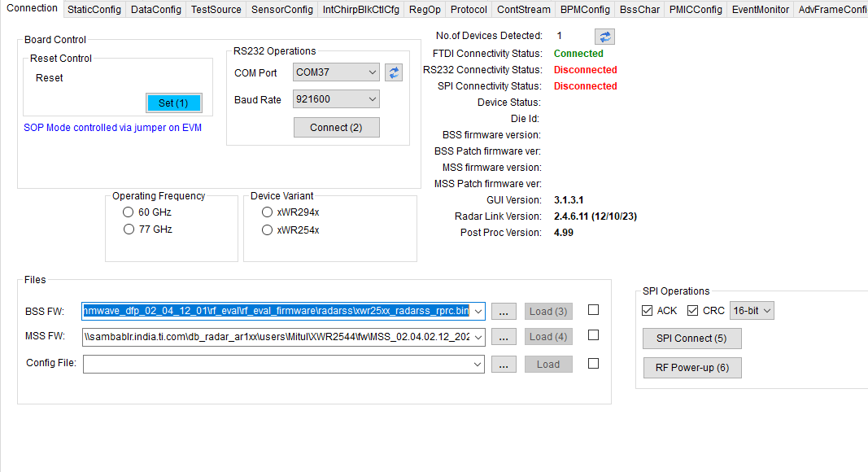This screenshot has height=472, width=868.
Task: Click the RF Power-up (6) button
Action: [x=692, y=368]
